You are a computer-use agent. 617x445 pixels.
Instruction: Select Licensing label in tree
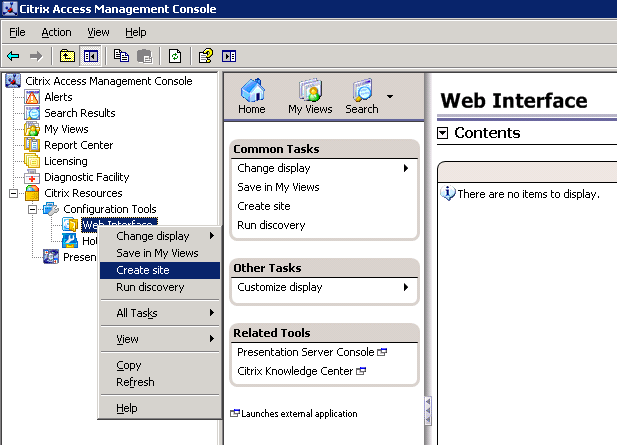click(66, 161)
